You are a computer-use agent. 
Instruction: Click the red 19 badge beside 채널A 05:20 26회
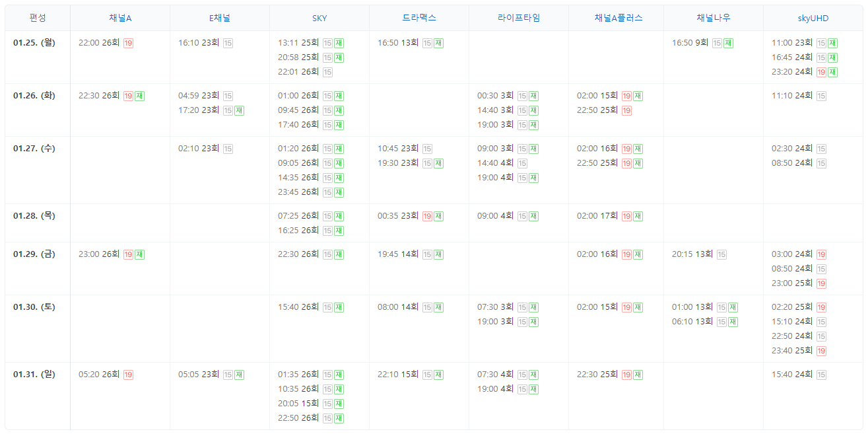pos(128,375)
